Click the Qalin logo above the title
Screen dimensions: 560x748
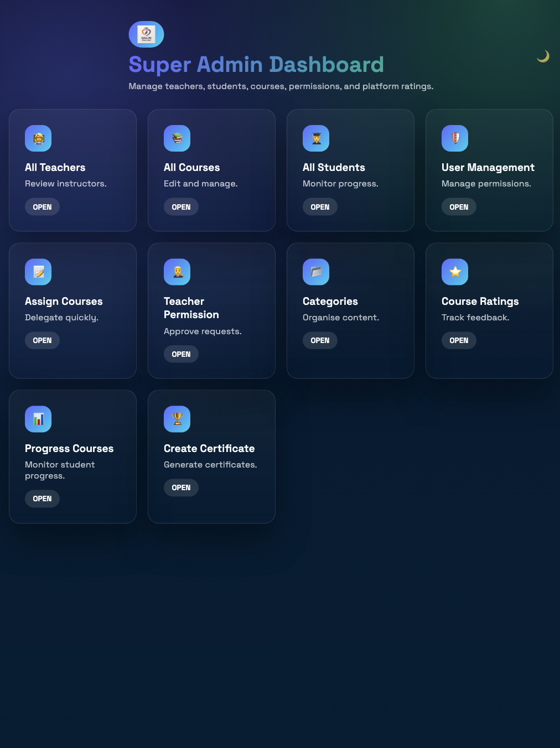tap(146, 34)
